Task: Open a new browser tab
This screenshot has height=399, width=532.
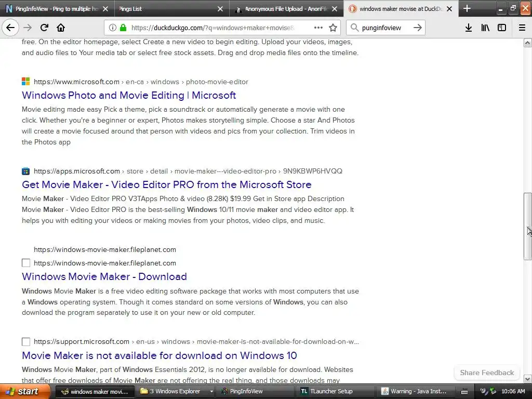Action: [x=467, y=8]
